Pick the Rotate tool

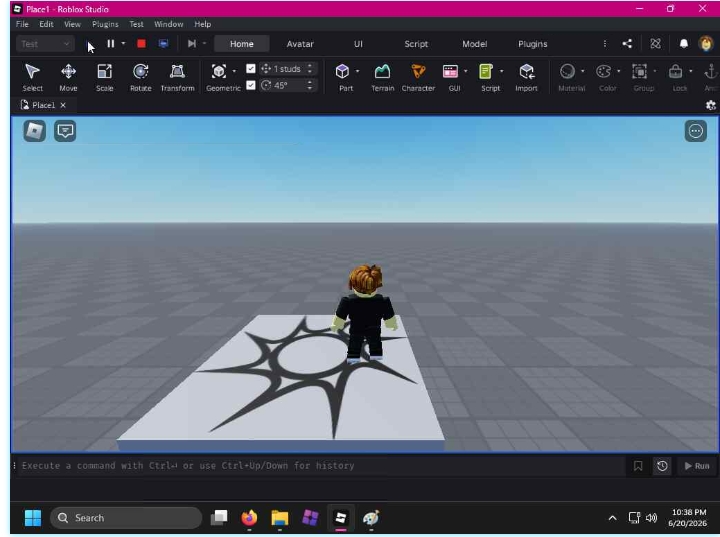point(141,77)
